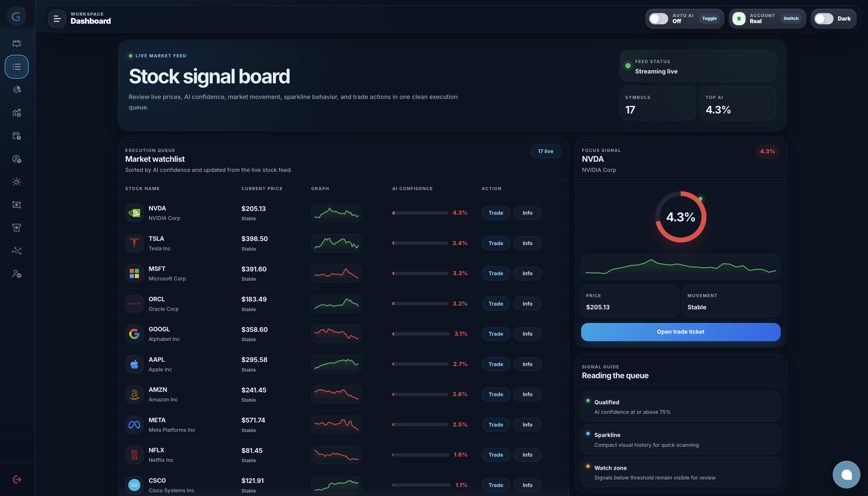Click the Stock Name column header

coord(142,188)
